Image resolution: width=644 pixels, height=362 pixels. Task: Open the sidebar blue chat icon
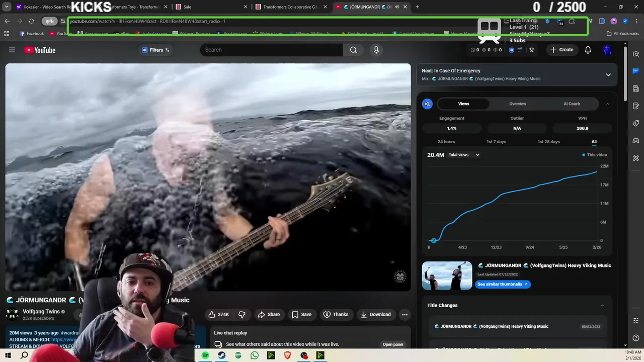tap(636, 71)
